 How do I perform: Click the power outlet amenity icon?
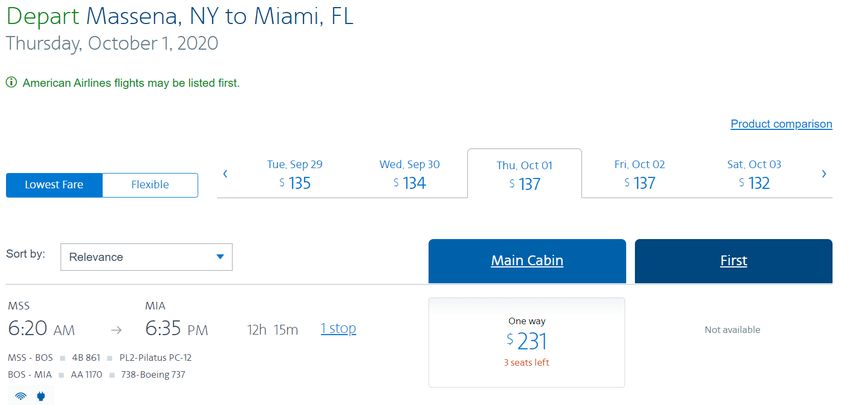point(41,397)
